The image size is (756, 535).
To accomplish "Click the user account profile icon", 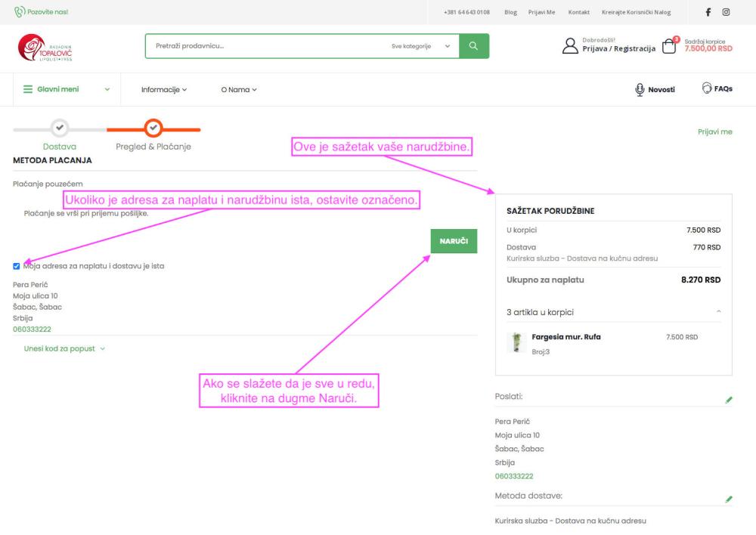I will point(571,46).
